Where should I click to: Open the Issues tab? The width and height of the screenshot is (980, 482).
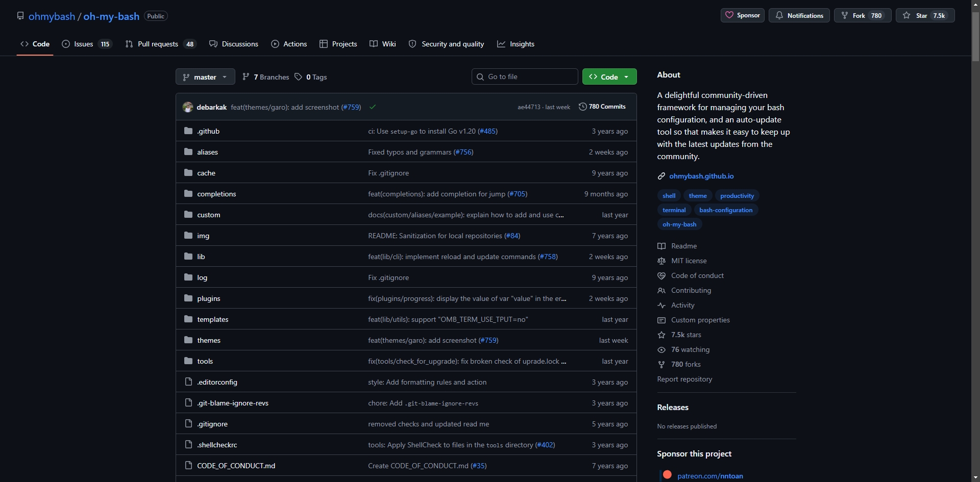(x=87, y=44)
